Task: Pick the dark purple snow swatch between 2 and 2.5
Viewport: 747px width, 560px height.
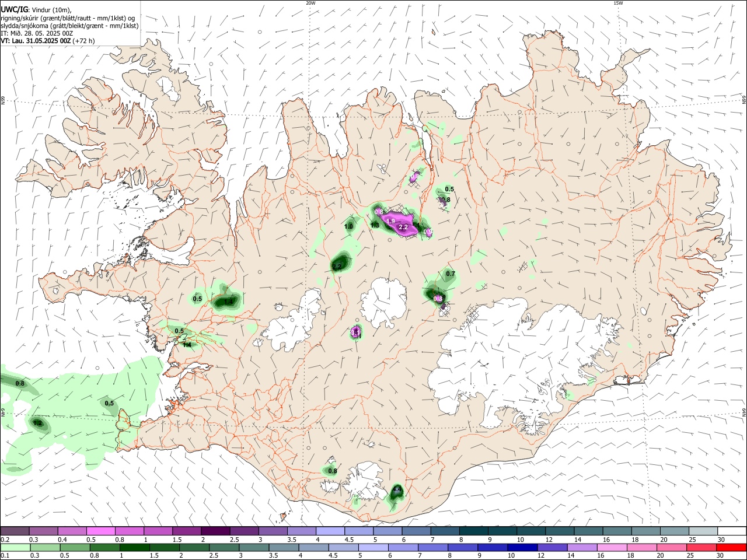Action: (x=215, y=531)
